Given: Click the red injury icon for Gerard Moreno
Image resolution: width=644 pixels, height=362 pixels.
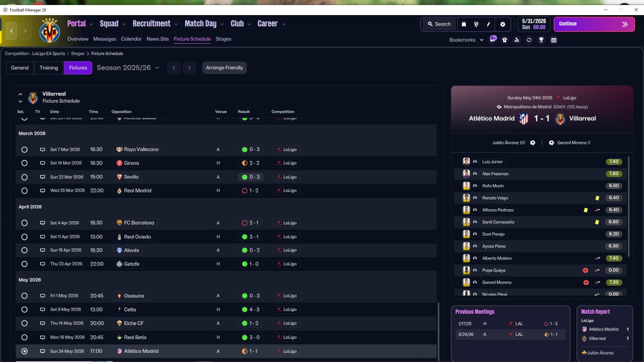Looking at the screenshot, I should coord(586,283).
